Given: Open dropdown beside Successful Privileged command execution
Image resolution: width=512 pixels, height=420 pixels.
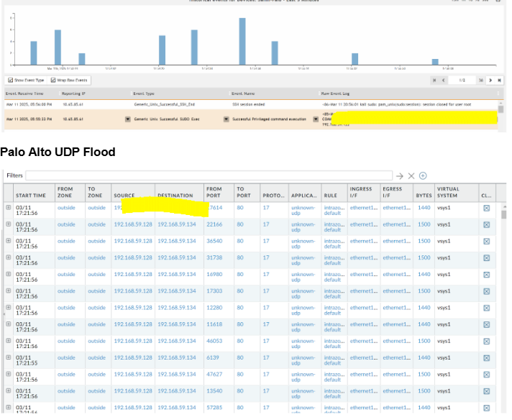Looking at the screenshot, I should pyautogui.click(x=226, y=118).
